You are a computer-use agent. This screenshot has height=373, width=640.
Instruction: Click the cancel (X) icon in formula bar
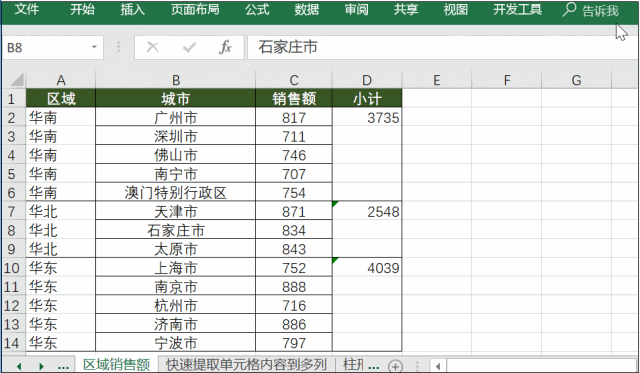[153, 47]
